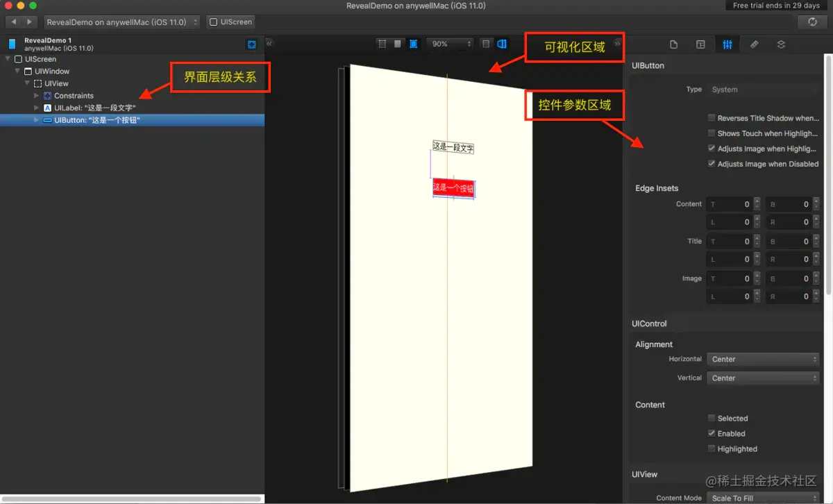Screen dimensions: 833x504
Task: Open the 90% zoom level dropdown
Action: pyautogui.click(x=450, y=44)
